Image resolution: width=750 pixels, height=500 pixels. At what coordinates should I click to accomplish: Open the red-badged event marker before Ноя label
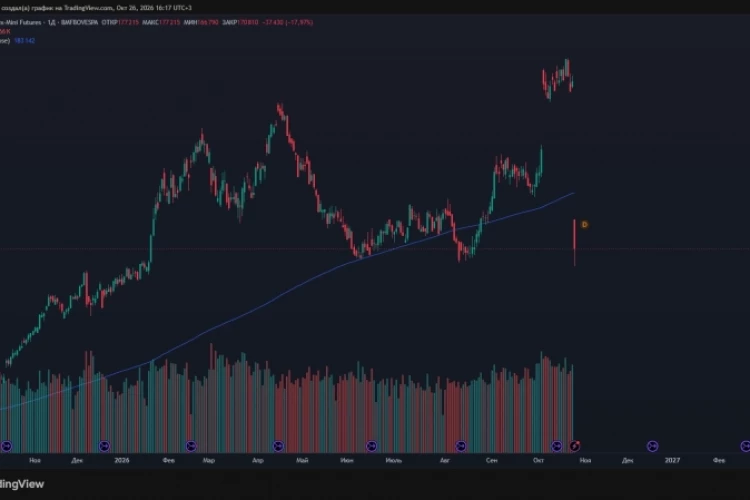coord(574,446)
